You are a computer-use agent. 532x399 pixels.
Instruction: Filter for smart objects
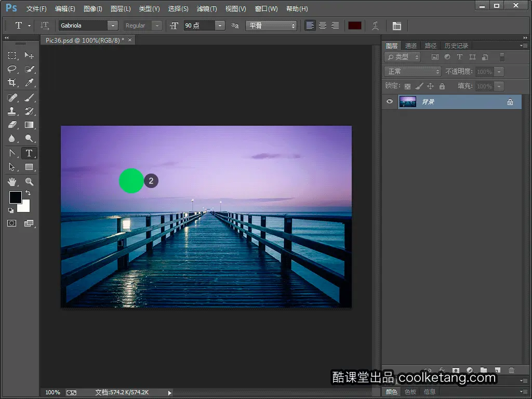point(485,57)
